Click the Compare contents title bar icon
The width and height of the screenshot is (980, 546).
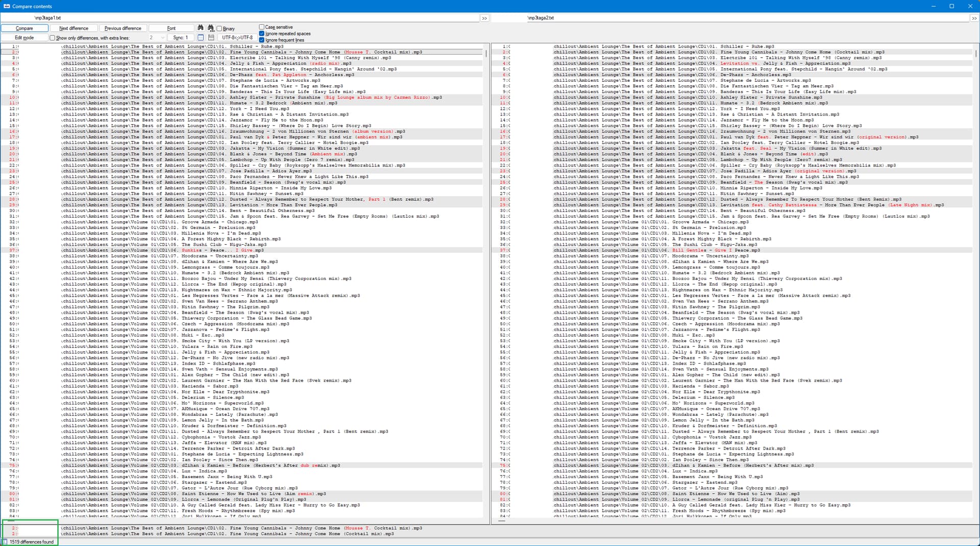(x=6, y=6)
